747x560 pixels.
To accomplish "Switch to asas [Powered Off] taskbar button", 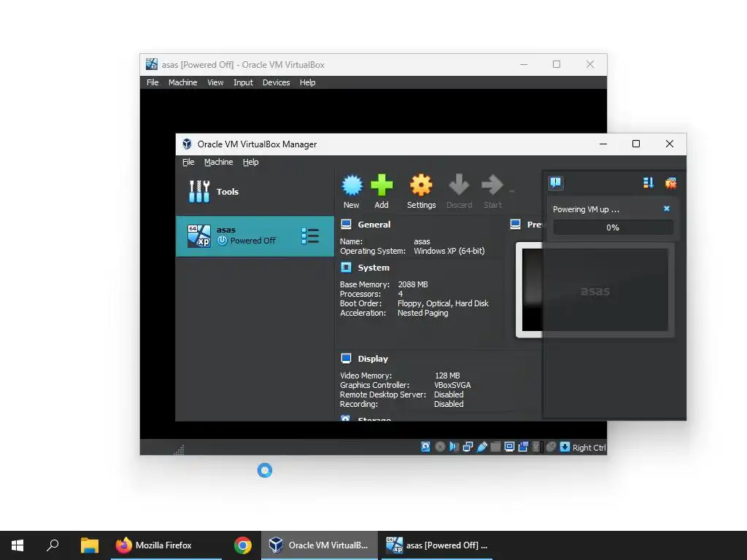I will (437, 545).
